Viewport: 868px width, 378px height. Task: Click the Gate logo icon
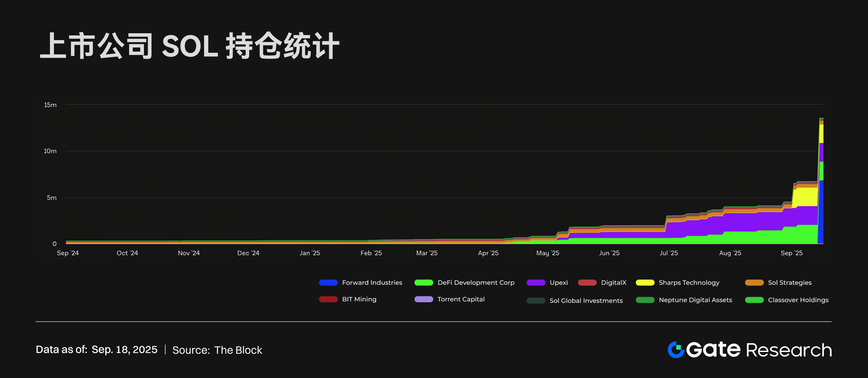click(x=676, y=350)
